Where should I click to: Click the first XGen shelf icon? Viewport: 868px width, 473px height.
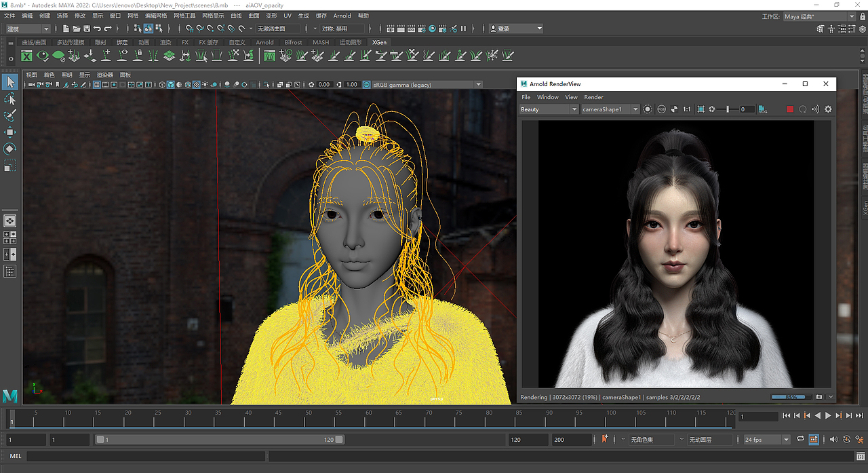(x=27, y=56)
